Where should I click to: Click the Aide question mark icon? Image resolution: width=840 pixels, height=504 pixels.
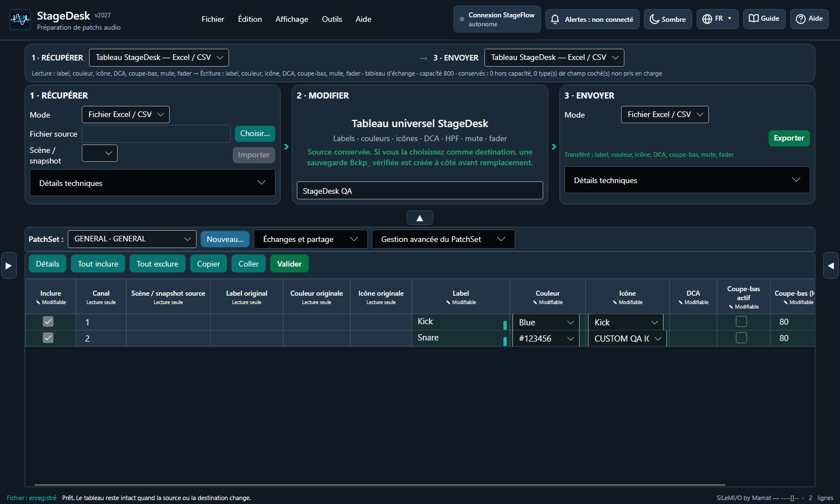pyautogui.click(x=801, y=19)
